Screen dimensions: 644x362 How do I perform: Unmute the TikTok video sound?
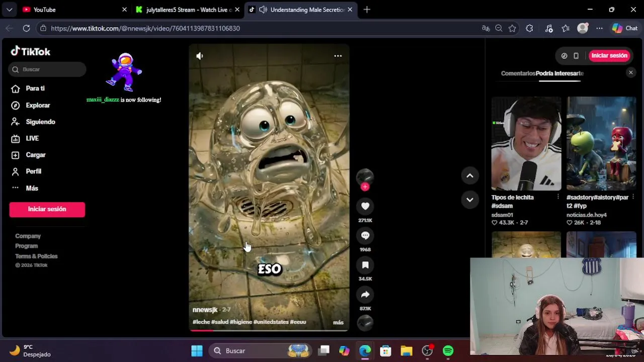200,56
